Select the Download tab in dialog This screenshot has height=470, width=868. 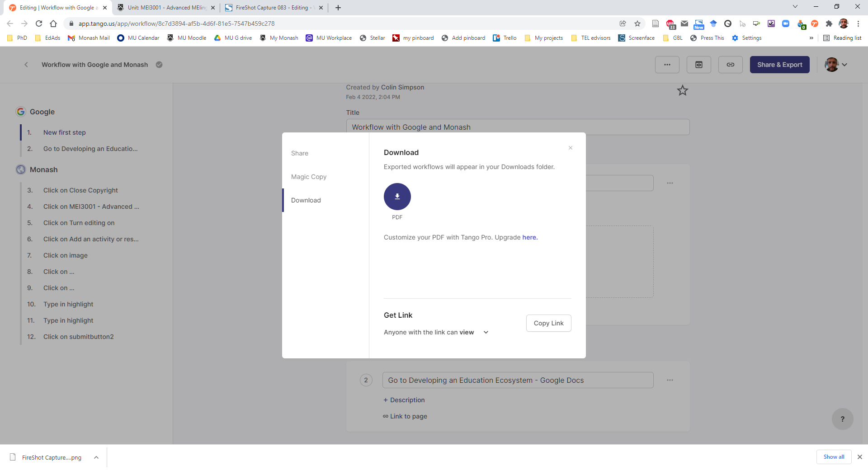pos(306,200)
